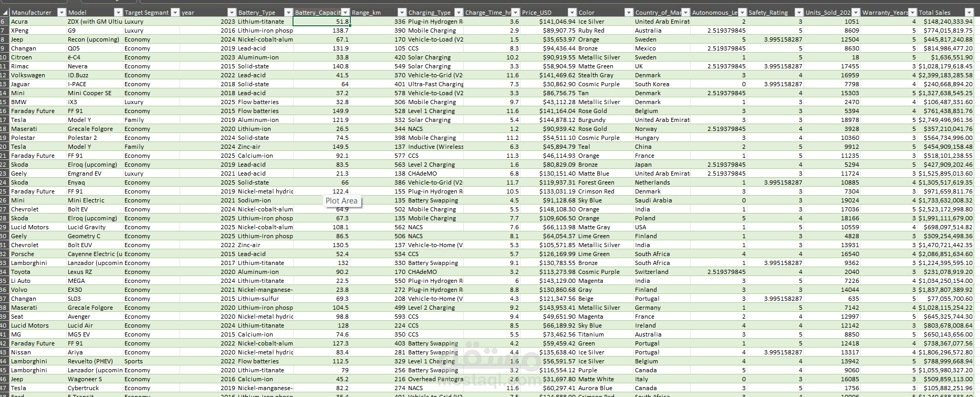
Task: Open the Manufacturer column filter dropdown
Action: [61, 12]
